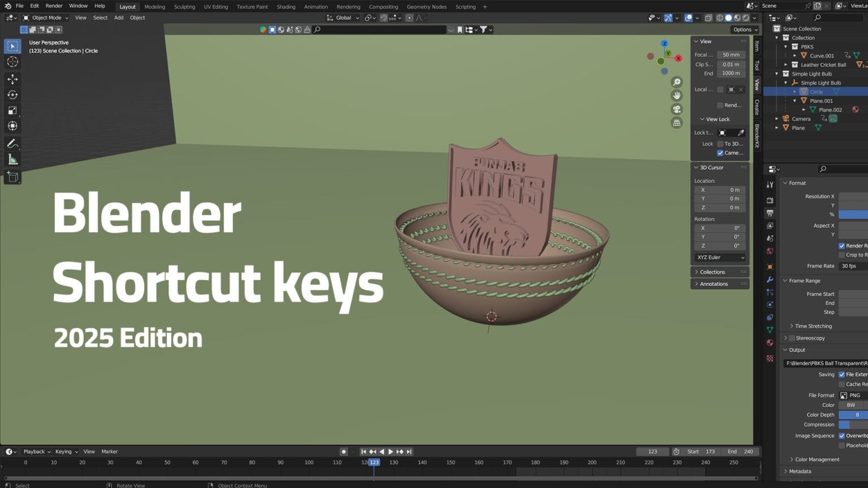Screen dimensions: 868x488
Task: Enable the Crop to Render Region checkbox
Action: [x=841, y=255]
